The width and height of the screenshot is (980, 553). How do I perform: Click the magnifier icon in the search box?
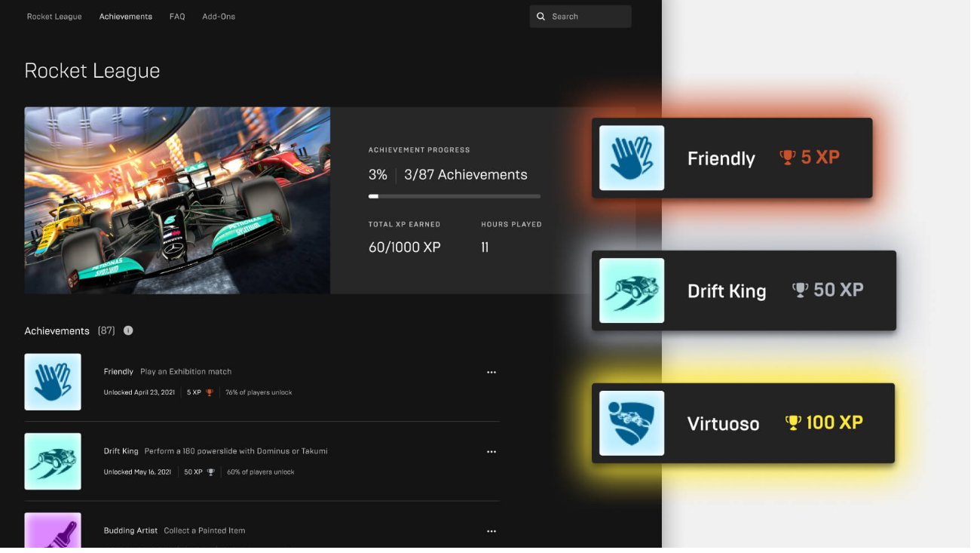pyautogui.click(x=541, y=17)
